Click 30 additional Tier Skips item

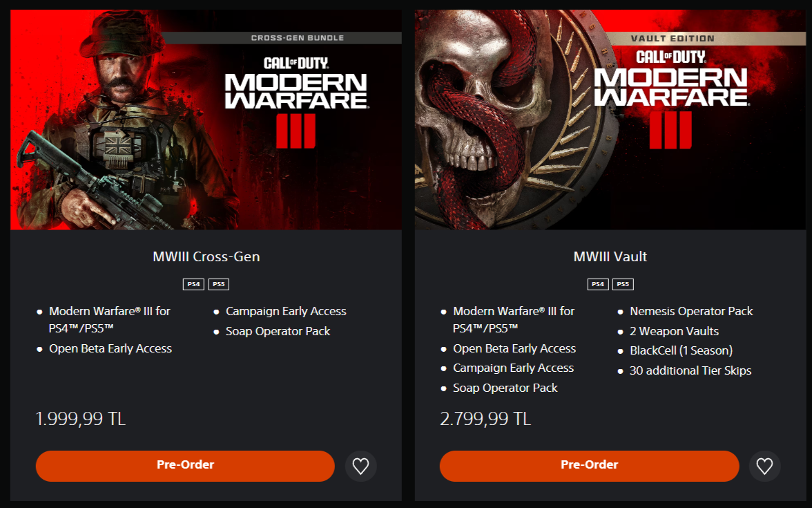point(690,370)
